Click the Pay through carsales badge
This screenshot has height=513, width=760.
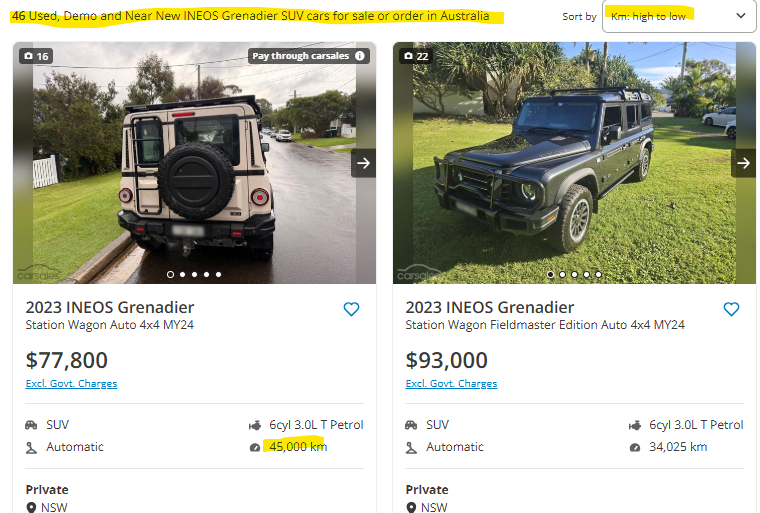pos(309,56)
